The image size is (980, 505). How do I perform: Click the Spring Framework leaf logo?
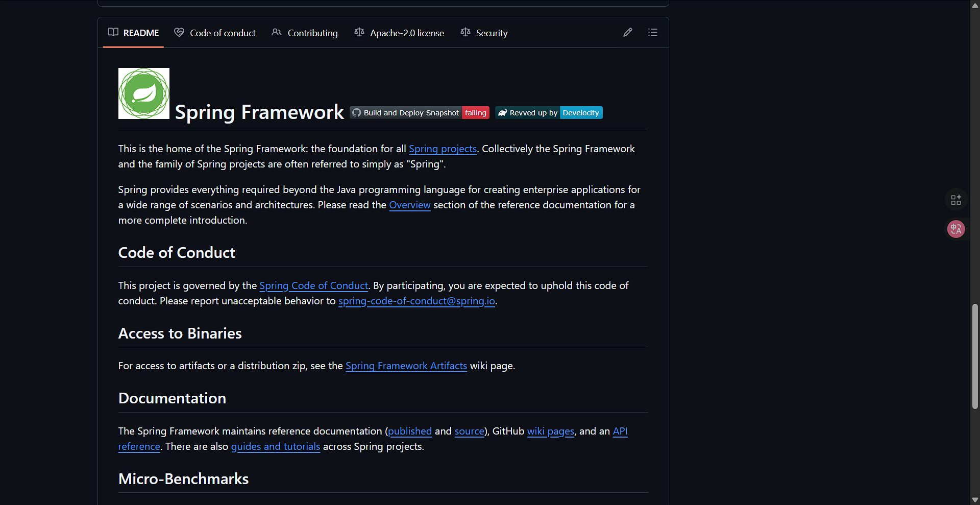point(144,93)
